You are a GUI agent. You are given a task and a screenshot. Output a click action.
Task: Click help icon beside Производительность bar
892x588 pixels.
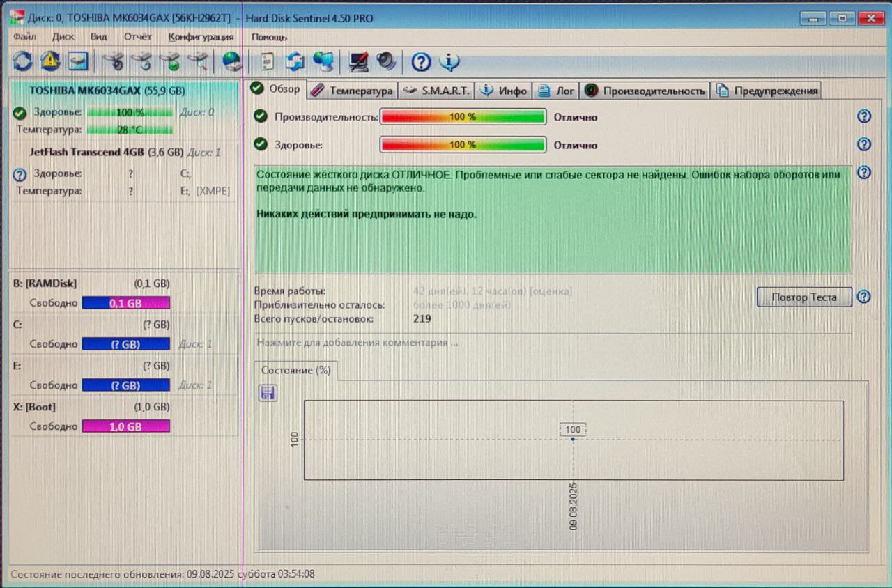point(864,116)
